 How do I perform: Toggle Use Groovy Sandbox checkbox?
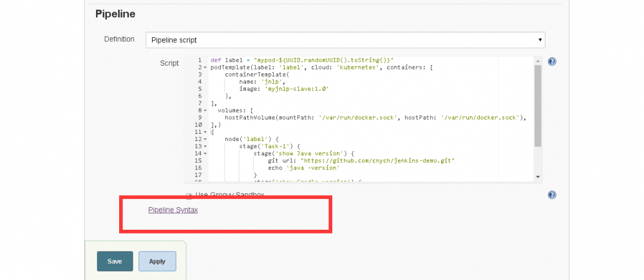tap(189, 196)
